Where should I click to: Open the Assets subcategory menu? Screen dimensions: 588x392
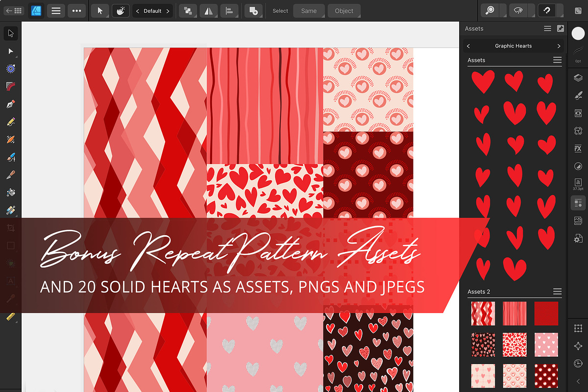coord(557,60)
